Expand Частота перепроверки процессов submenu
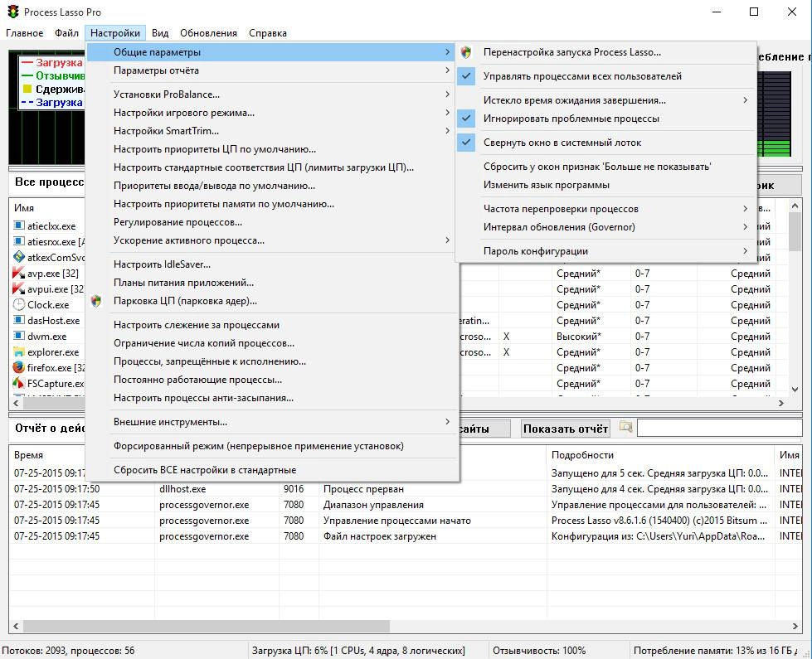 click(x=606, y=209)
